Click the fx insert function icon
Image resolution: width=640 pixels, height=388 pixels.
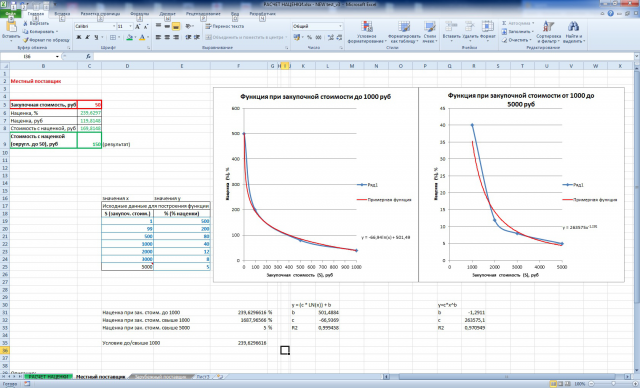(x=88, y=57)
